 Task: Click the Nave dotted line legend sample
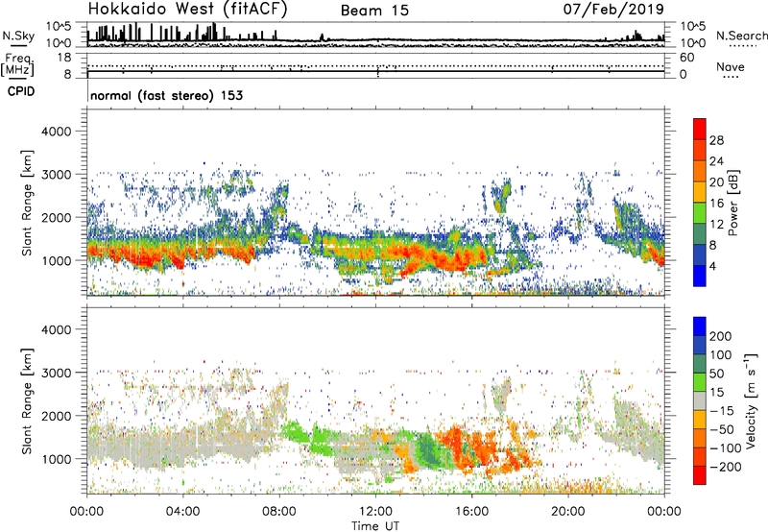(x=731, y=78)
